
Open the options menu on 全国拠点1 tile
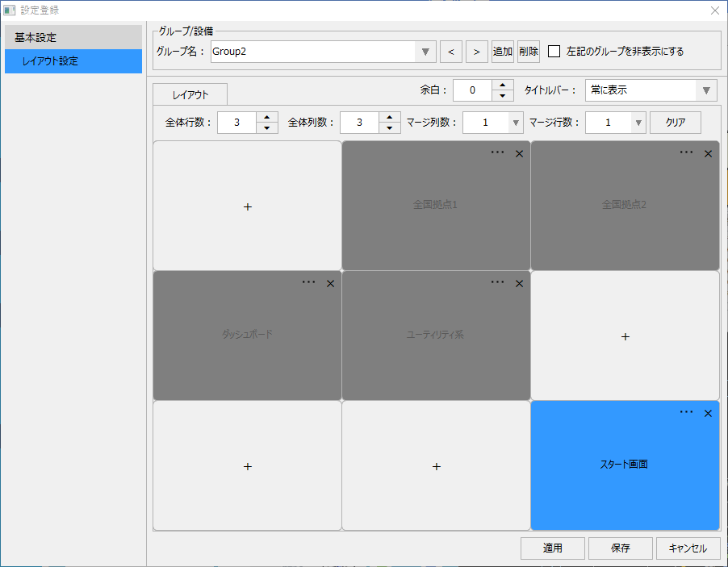tap(497, 152)
